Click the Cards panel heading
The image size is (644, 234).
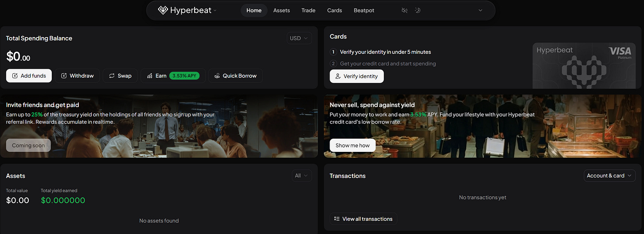[x=338, y=37]
